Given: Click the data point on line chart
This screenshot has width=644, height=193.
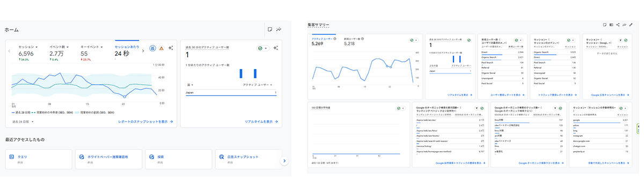Looking at the screenshot, I should (x=125, y=97).
